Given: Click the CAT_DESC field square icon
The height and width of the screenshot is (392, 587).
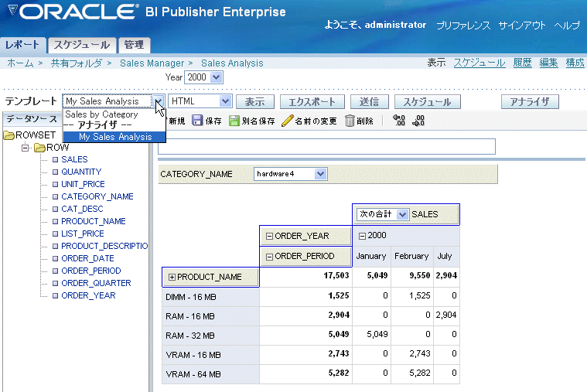Looking at the screenshot, I should coord(56,209).
